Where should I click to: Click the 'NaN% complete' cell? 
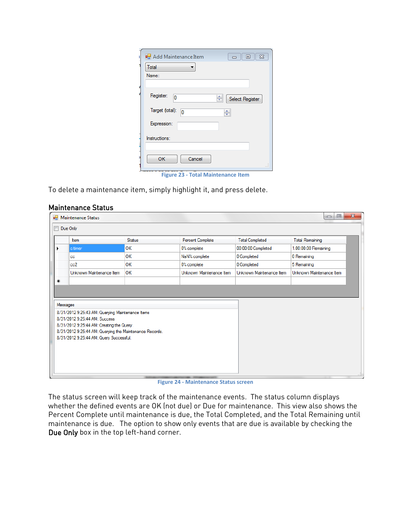208,257
